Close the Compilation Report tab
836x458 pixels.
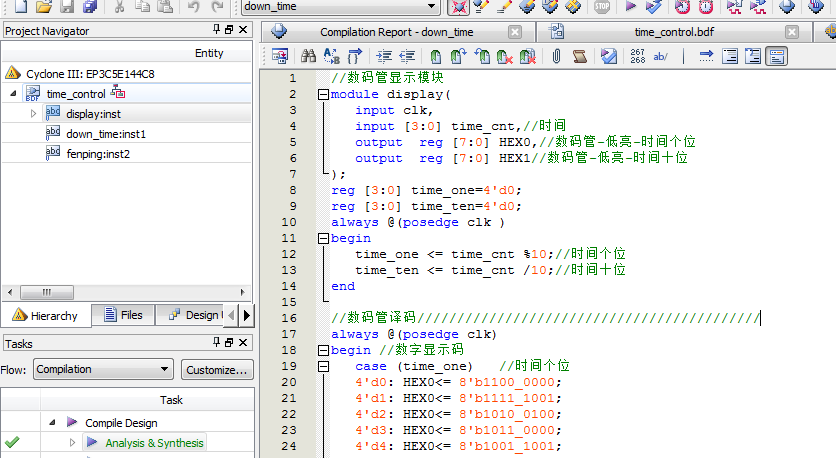(x=513, y=32)
